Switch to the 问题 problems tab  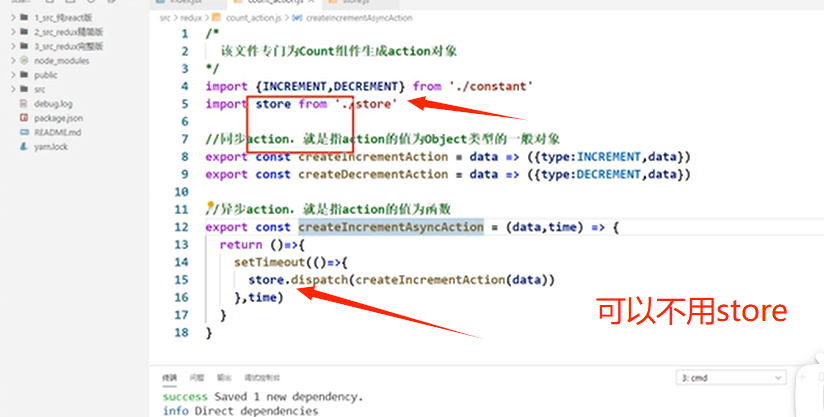[x=197, y=378]
